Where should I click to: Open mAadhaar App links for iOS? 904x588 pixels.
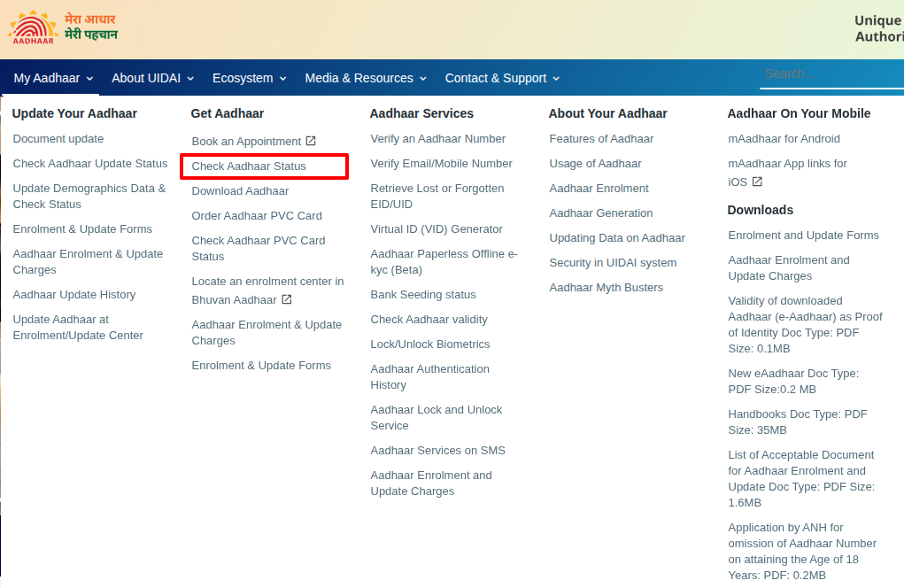[x=787, y=173]
